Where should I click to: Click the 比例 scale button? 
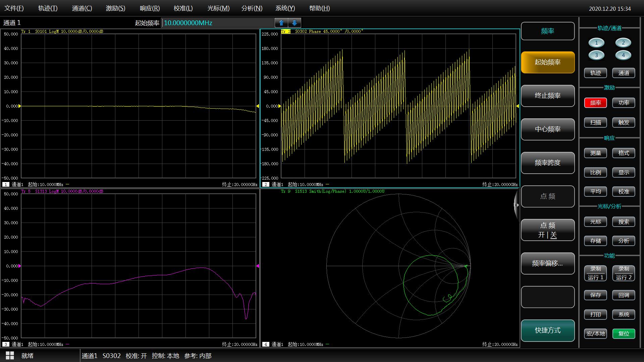tap(596, 172)
